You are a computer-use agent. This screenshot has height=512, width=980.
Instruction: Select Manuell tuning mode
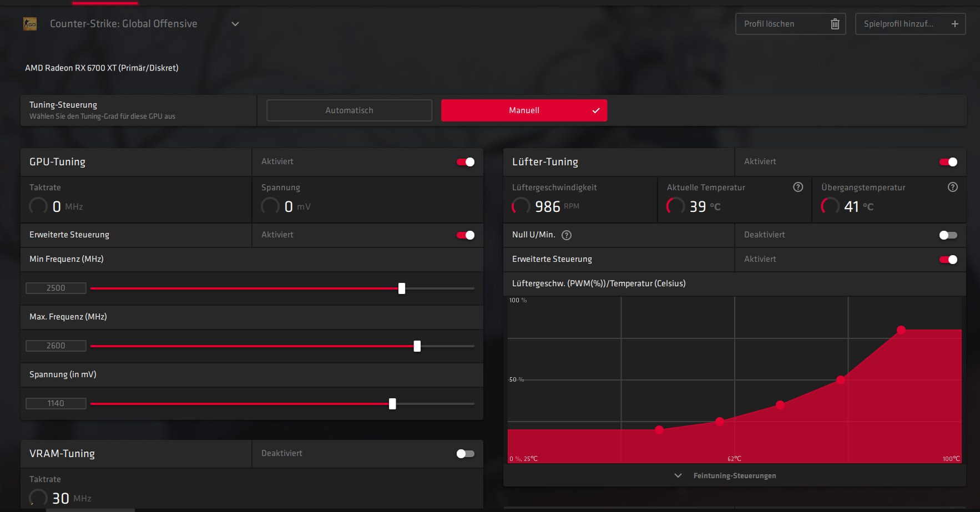[524, 110]
